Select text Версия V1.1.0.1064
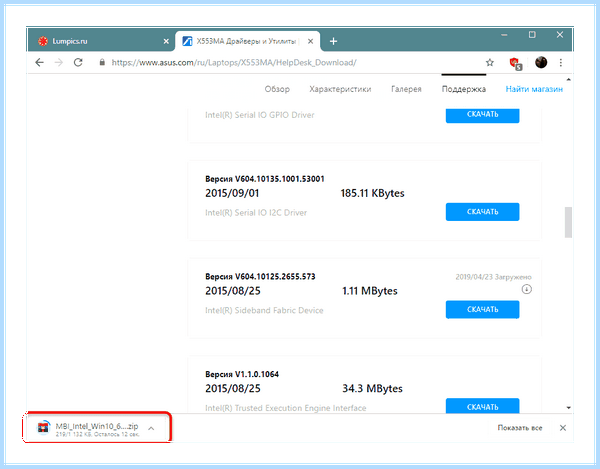The image size is (600, 469). tap(242, 374)
